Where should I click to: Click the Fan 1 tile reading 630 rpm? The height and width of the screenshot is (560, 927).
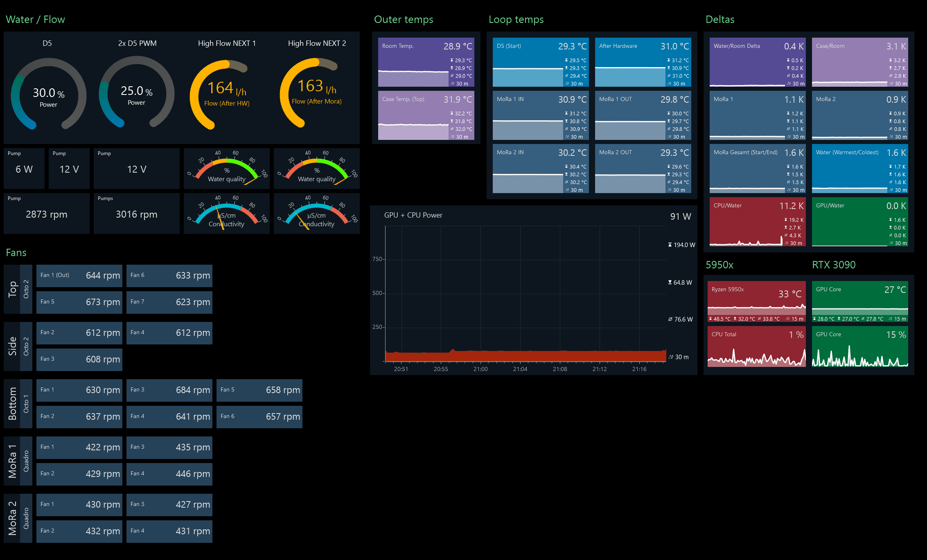79,390
